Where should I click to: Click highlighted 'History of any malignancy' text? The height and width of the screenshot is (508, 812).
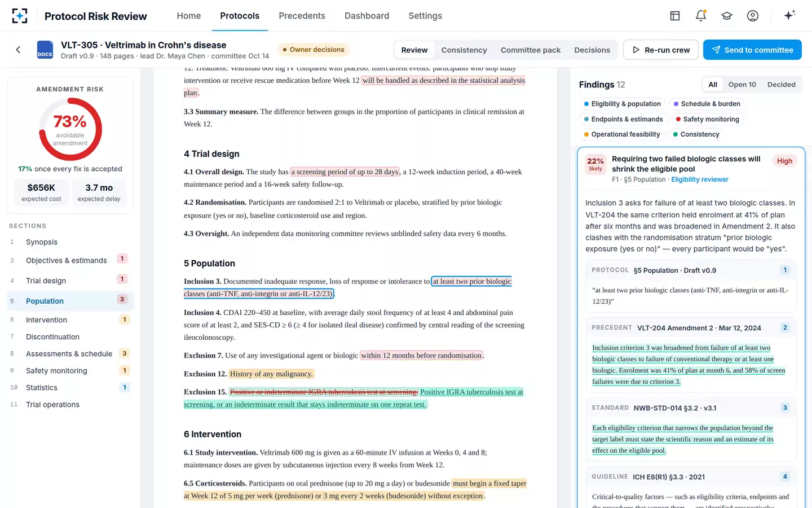coord(271,374)
